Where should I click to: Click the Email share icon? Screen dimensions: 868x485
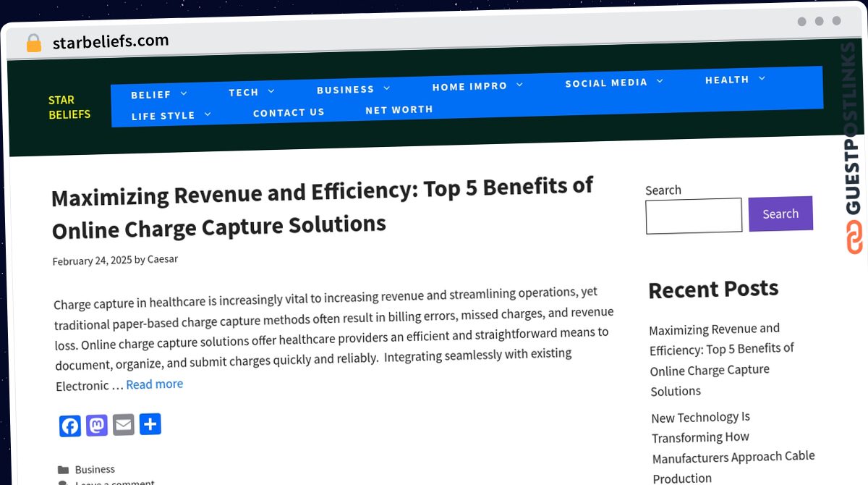click(x=124, y=425)
